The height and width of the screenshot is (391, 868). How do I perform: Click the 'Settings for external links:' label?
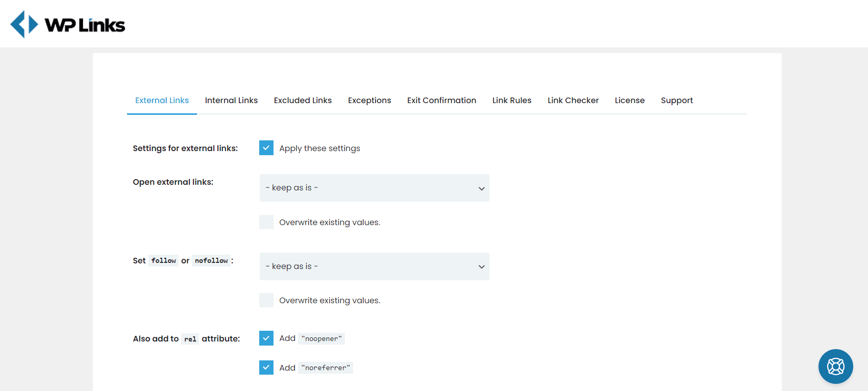tap(185, 149)
